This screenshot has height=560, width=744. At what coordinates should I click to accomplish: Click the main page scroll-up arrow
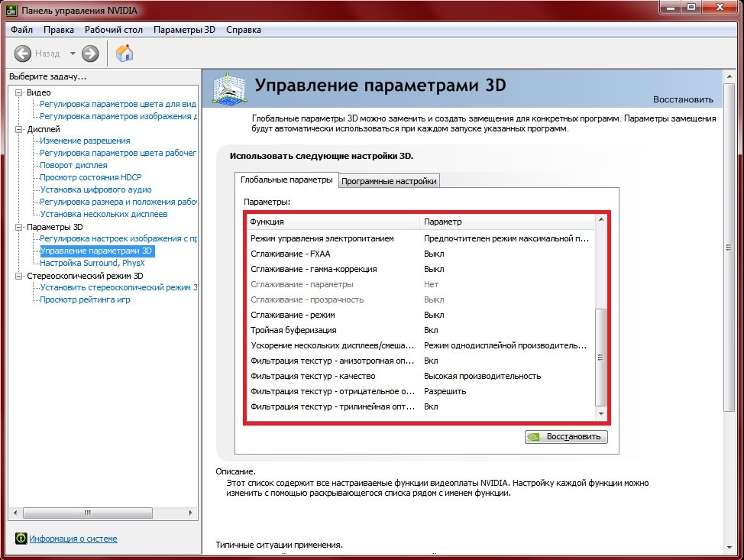729,76
